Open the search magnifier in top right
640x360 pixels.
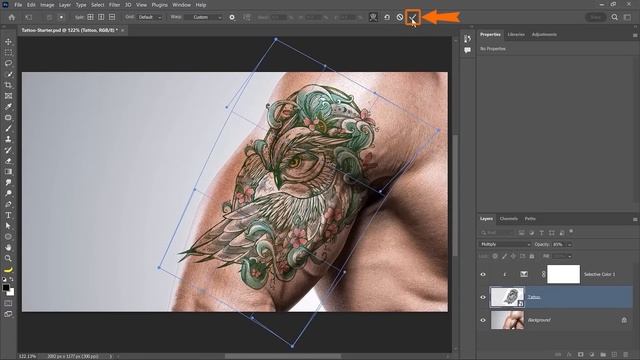tap(614, 17)
